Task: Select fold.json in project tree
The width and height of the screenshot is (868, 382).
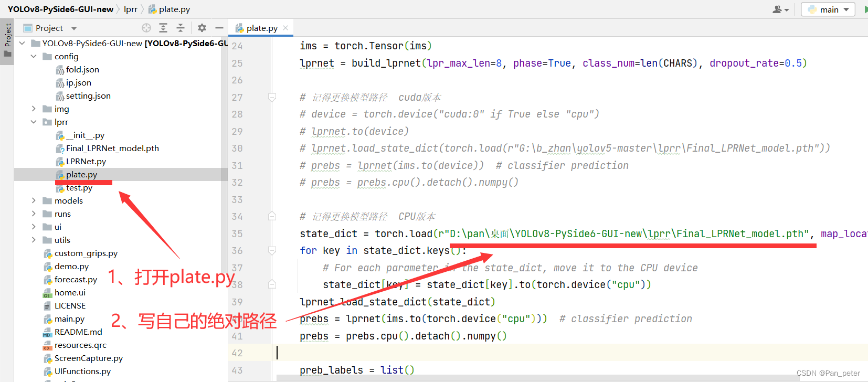Action: (x=82, y=69)
